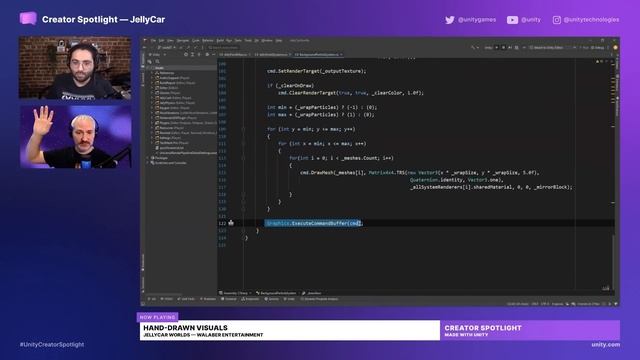The image size is (640, 360).
Task: Click the Debug button in the toolbar
Action: [x=599, y=47]
